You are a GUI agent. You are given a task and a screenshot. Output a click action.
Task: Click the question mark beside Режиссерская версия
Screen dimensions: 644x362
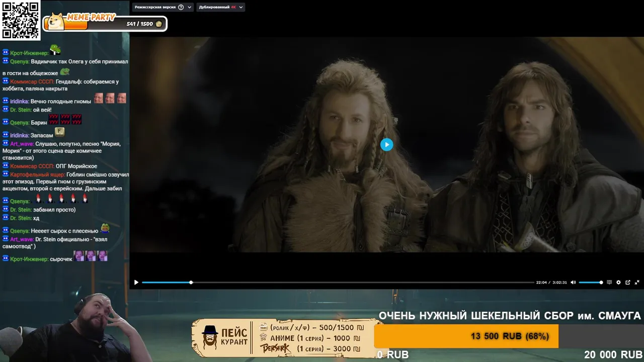pyautogui.click(x=181, y=8)
